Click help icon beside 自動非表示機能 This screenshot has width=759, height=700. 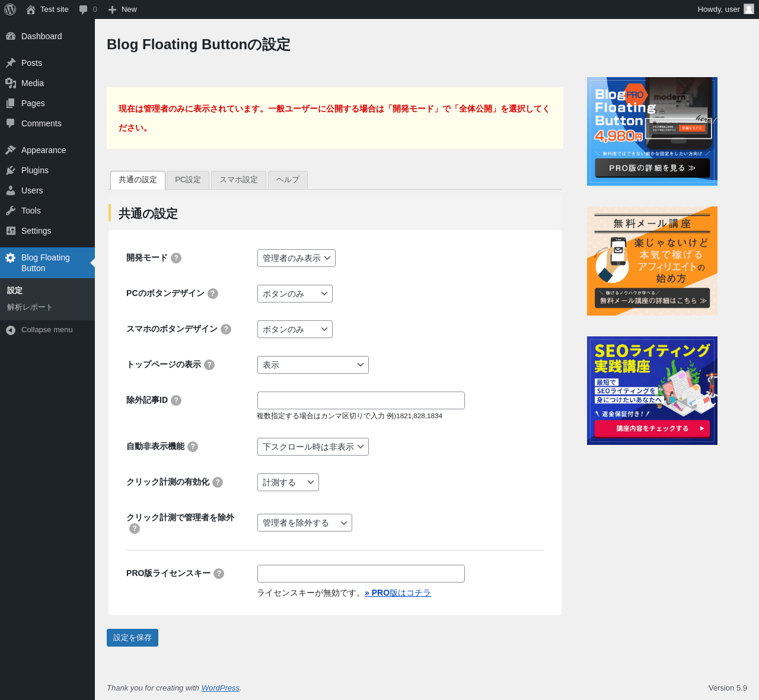click(193, 447)
